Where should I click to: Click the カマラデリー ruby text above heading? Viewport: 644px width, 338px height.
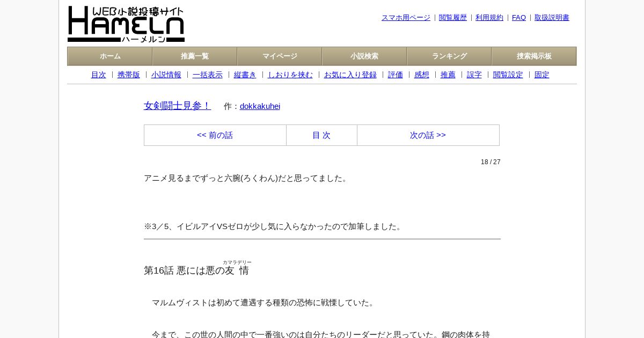(x=237, y=262)
